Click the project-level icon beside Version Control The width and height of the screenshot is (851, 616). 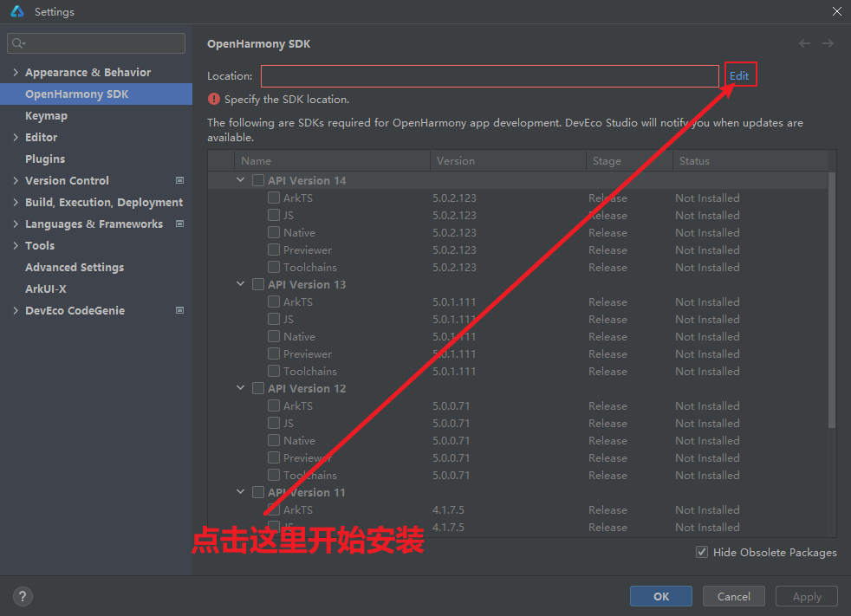[179, 180]
